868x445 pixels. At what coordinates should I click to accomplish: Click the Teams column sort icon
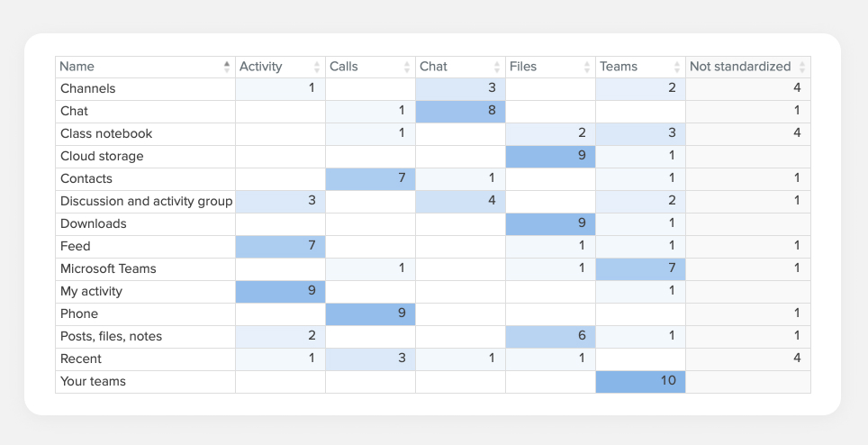click(676, 67)
